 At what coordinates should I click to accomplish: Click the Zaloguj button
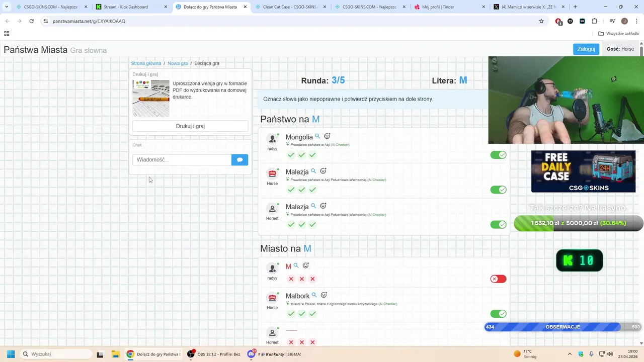point(586,49)
